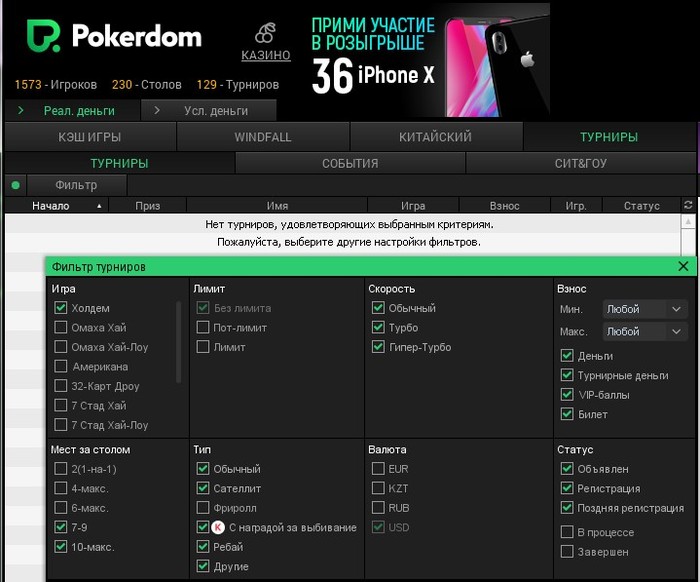Screen dimensions: 700x582
Task: Uncheck the Турбо speed checkbox
Action: coord(378,328)
